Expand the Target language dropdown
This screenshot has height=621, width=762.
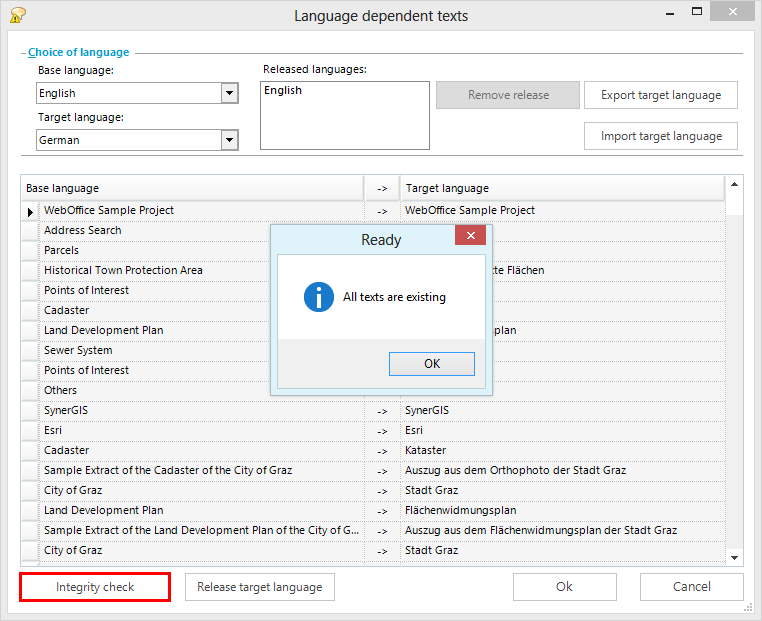coord(229,140)
